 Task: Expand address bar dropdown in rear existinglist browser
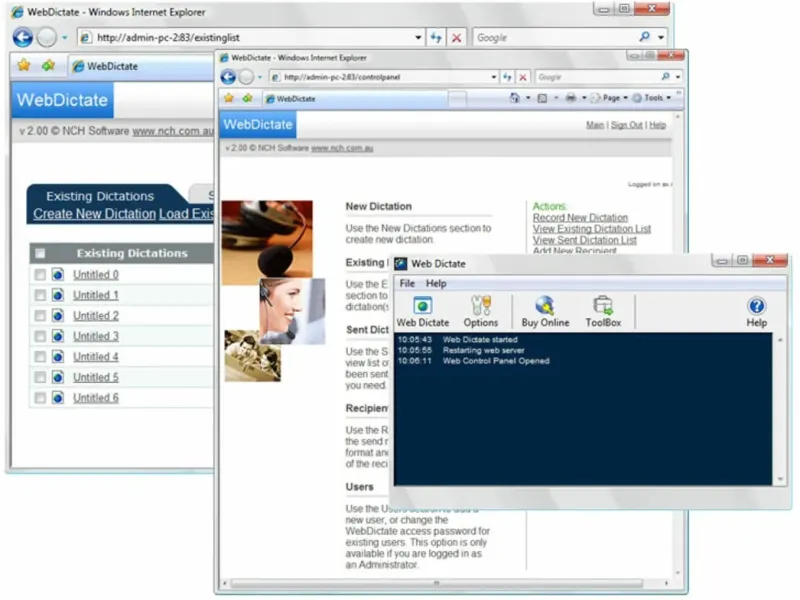click(x=418, y=37)
